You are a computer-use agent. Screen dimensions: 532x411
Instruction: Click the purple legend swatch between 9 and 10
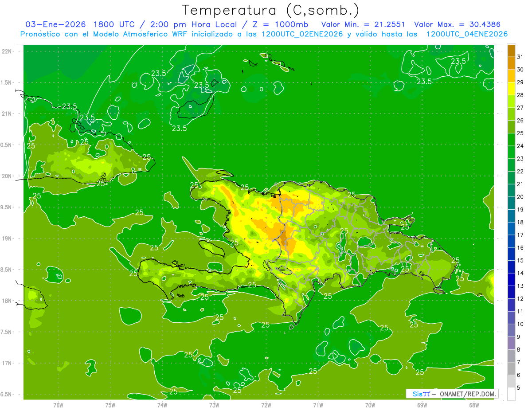pyautogui.click(x=511, y=331)
